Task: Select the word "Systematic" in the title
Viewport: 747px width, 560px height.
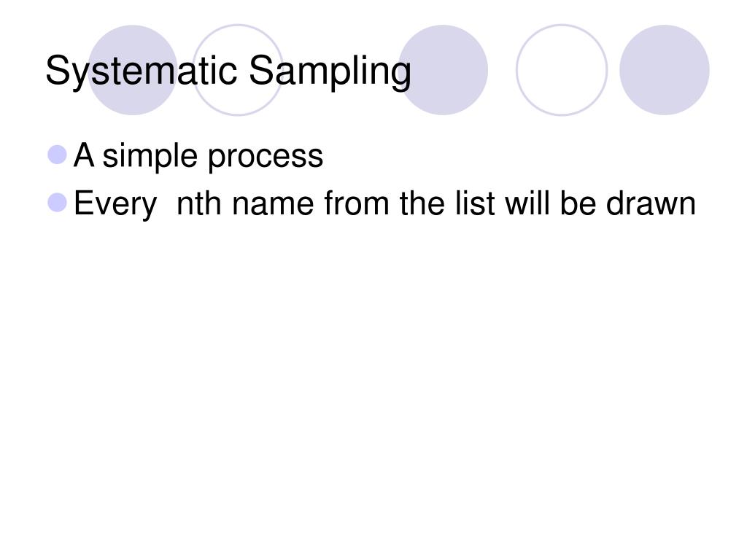Action: pos(141,71)
